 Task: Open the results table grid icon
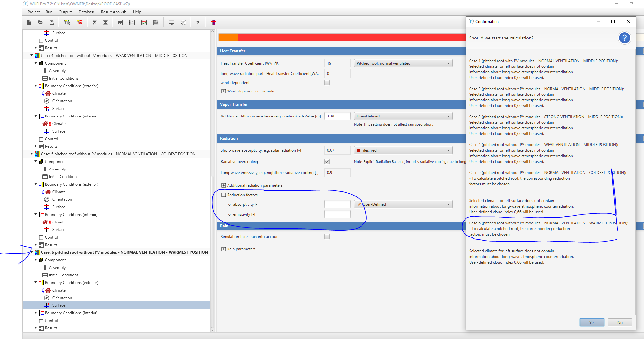pyautogui.click(x=120, y=22)
